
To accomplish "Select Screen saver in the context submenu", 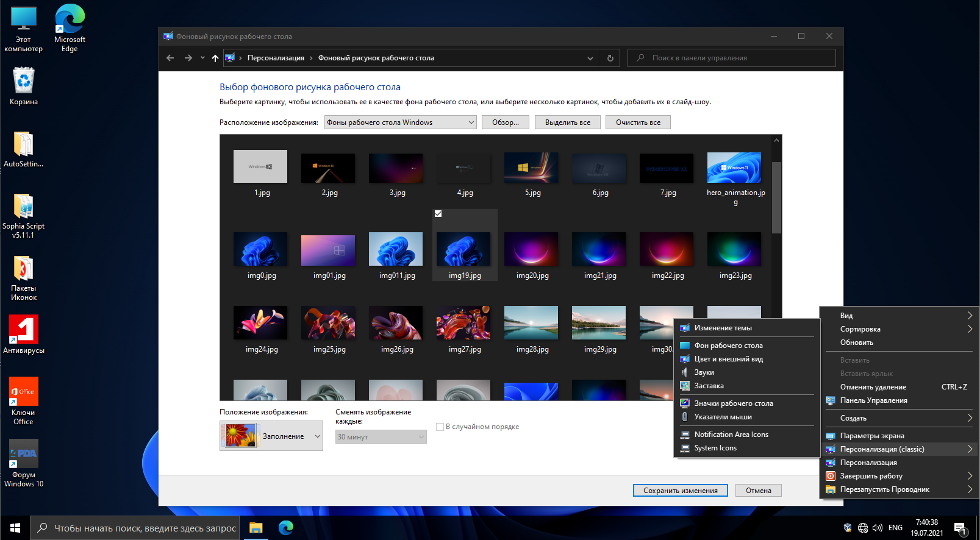I will (709, 386).
